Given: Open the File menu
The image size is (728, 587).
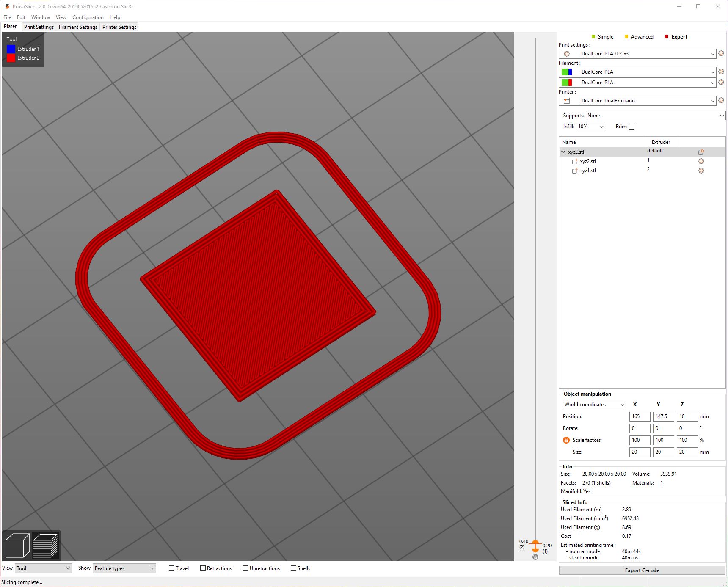Looking at the screenshot, I should pyautogui.click(x=7, y=17).
